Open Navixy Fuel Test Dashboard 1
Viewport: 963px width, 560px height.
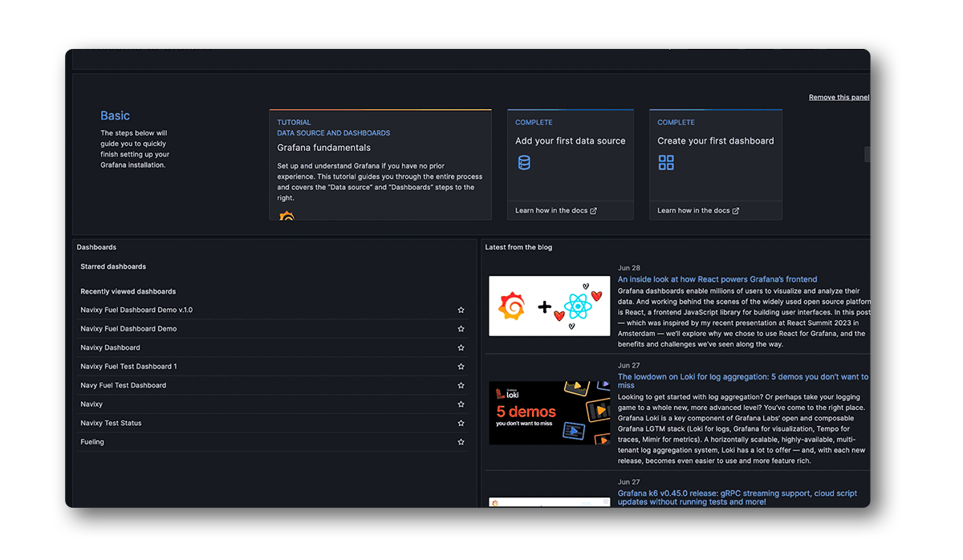point(128,367)
